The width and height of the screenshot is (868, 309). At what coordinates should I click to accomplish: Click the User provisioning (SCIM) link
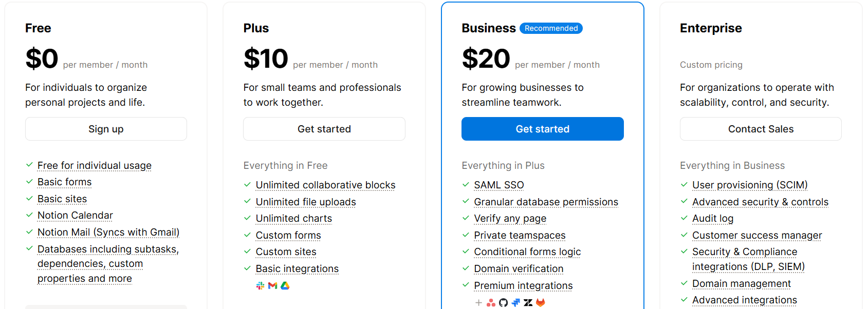click(x=750, y=185)
